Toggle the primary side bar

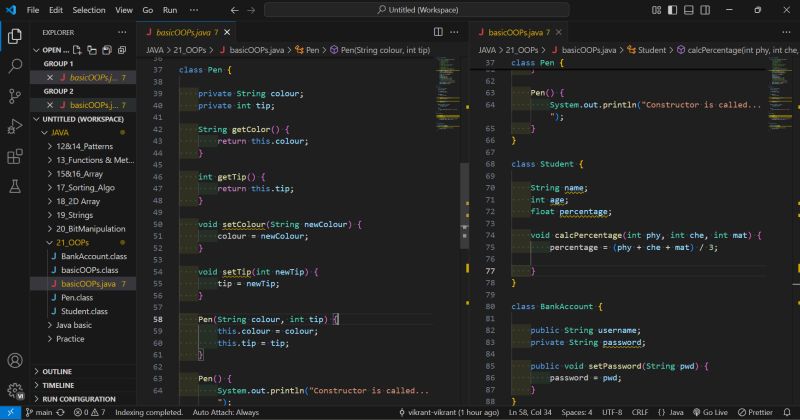(x=672, y=10)
